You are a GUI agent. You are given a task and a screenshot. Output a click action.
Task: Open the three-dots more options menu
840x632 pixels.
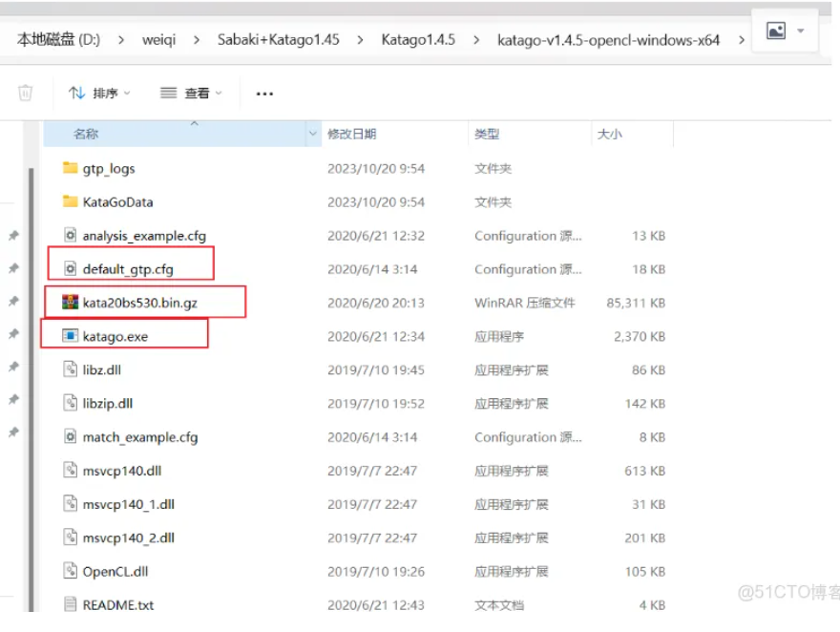264,94
